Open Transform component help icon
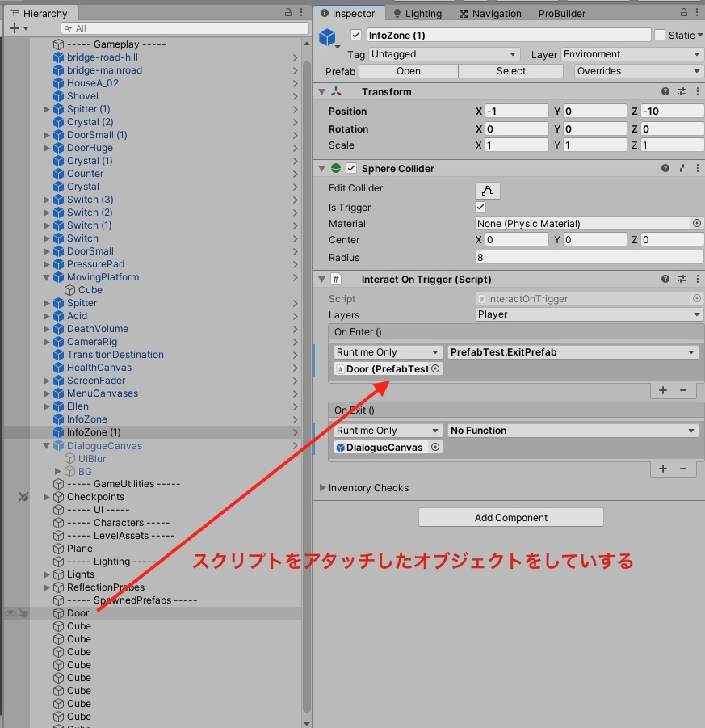The height and width of the screenshot is (728, 705). 665,92
